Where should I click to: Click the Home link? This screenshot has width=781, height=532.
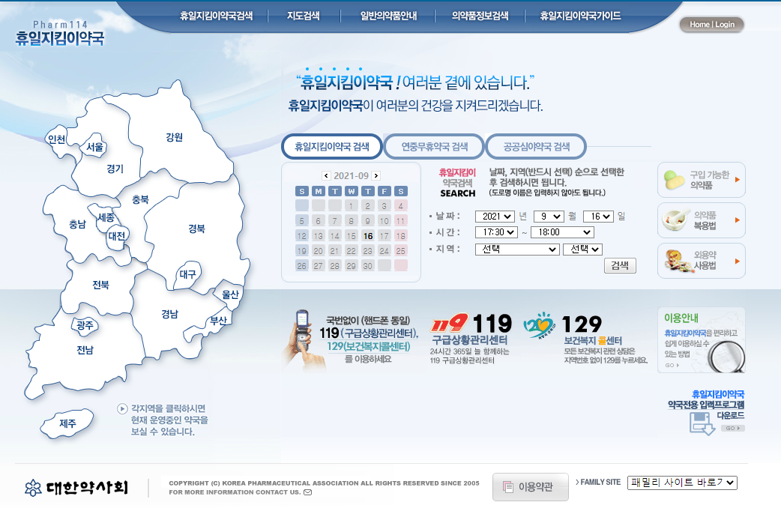[699, 25]
